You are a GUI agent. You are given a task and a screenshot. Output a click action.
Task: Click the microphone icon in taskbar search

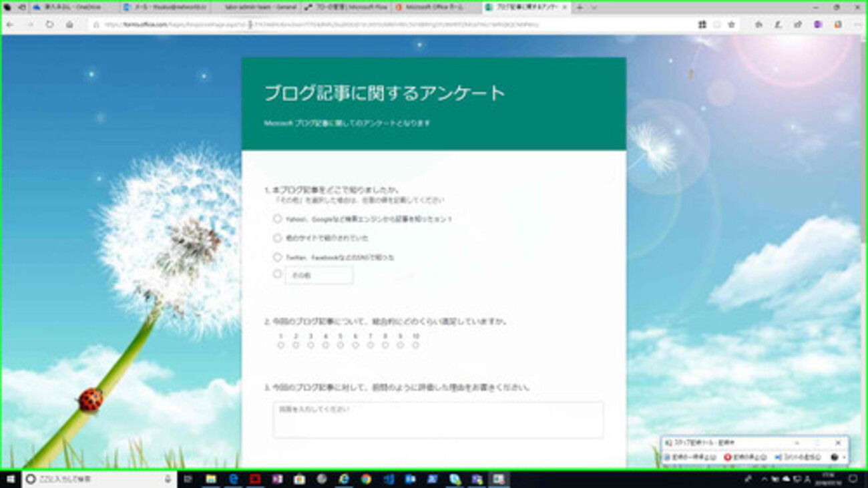point(168,479)
